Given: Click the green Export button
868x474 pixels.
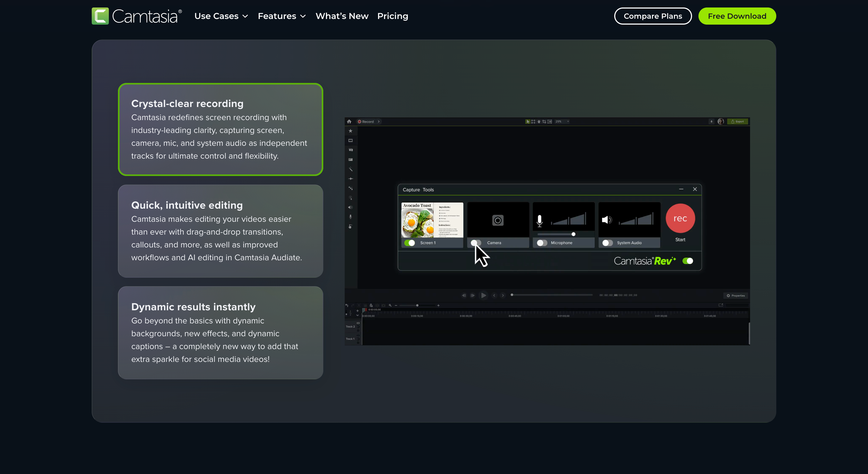Looking at the screenshot, I should 738,121.
